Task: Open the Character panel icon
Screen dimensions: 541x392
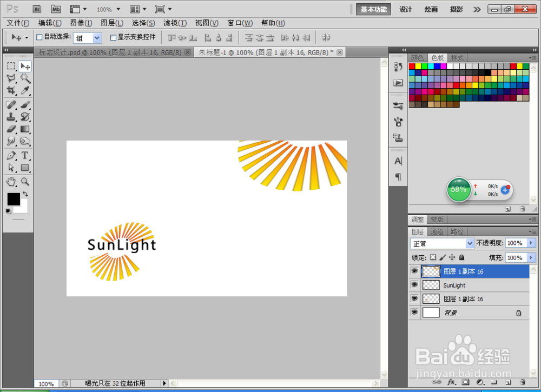Action: coord(398,161)
